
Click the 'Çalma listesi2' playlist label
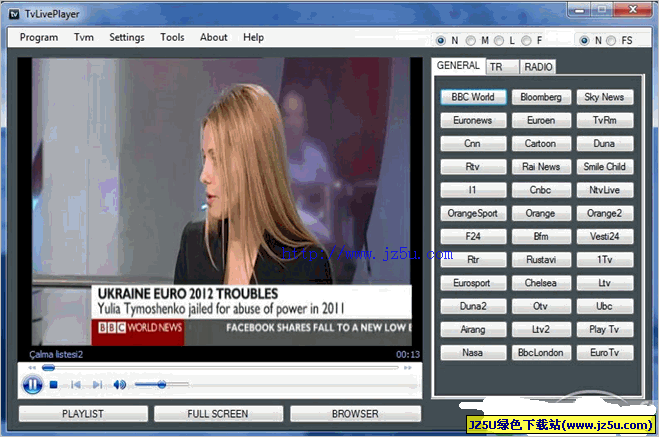pos(56,355)
